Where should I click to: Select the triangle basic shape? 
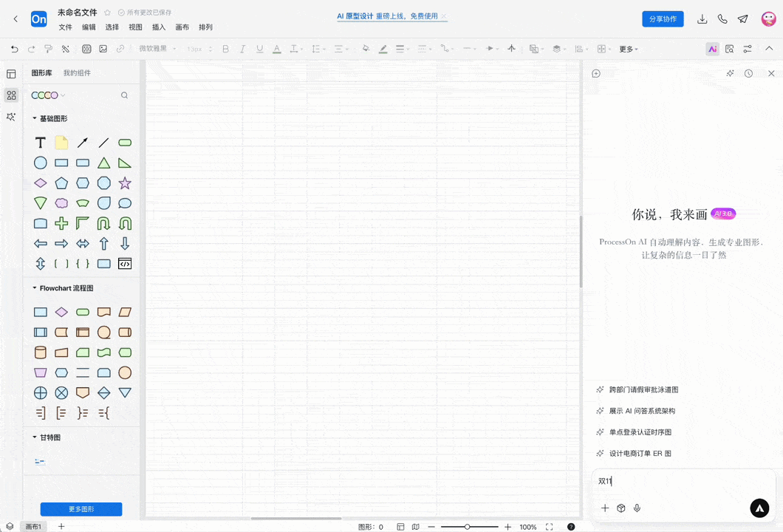coord(104,163)
